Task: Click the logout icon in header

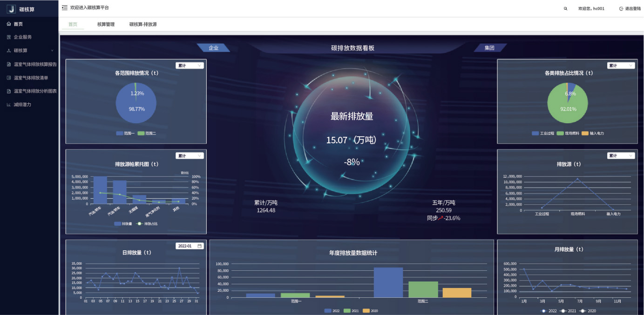Action: 621,8
